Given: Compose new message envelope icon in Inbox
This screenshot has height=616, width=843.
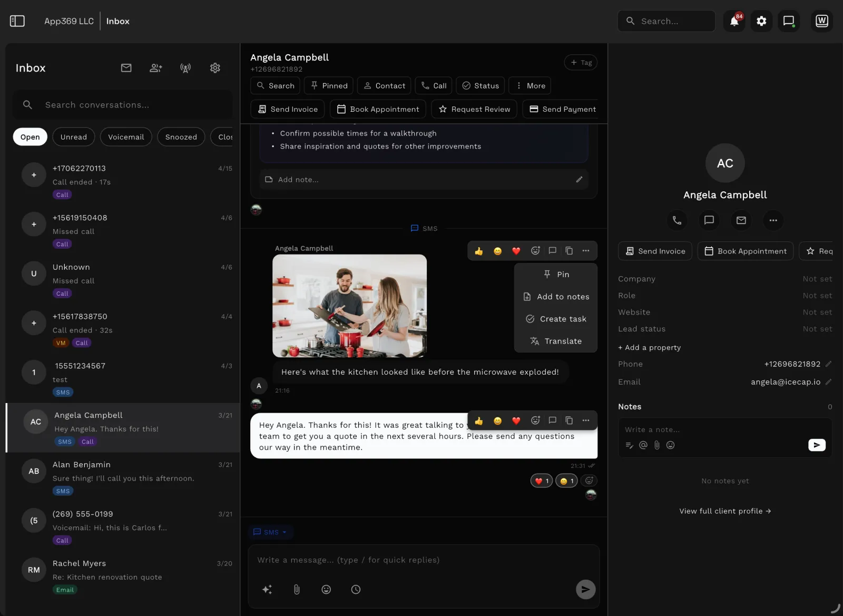Looking at the screenshot, I should coord(126,68).
